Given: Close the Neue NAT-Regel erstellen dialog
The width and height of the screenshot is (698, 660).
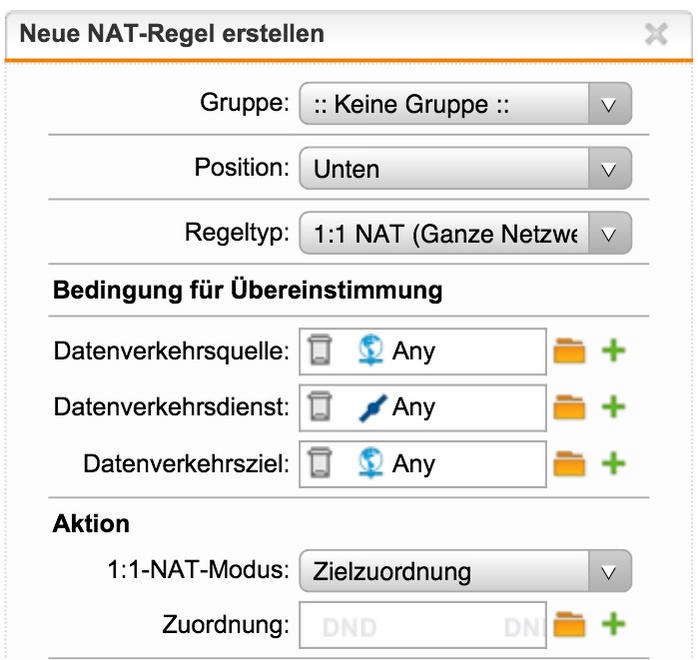Looking at the screenshot, I should (656, 34).
